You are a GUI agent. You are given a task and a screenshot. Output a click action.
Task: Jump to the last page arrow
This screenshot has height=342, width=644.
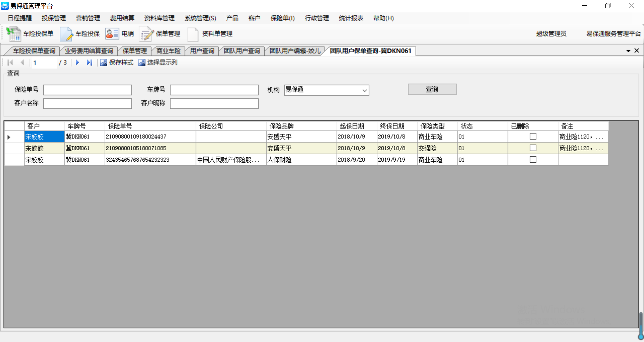coord(89,62)
